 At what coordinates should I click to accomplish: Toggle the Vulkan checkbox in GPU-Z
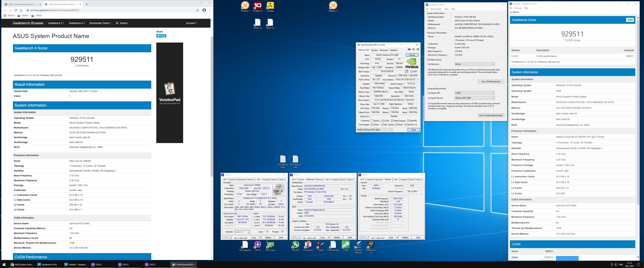pos(372,125)
